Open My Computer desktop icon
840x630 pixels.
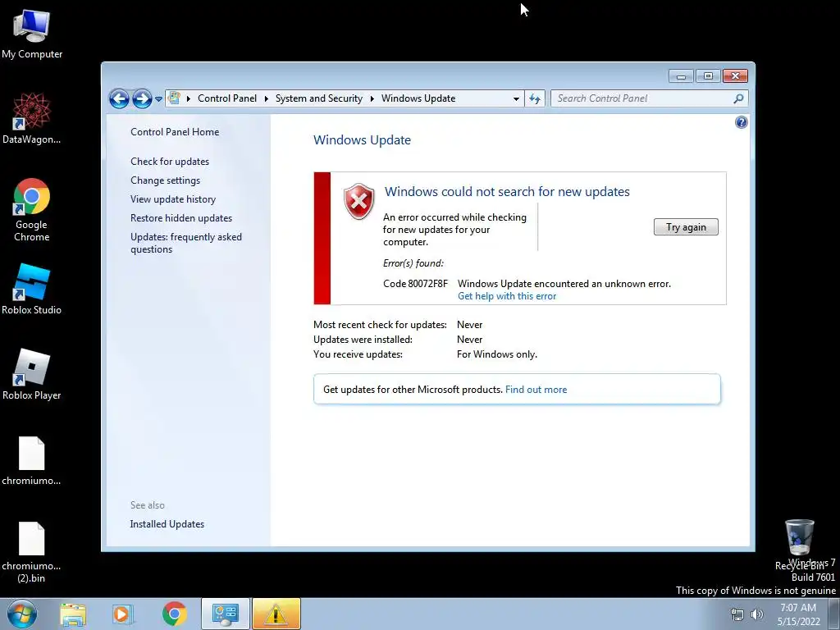32,33
